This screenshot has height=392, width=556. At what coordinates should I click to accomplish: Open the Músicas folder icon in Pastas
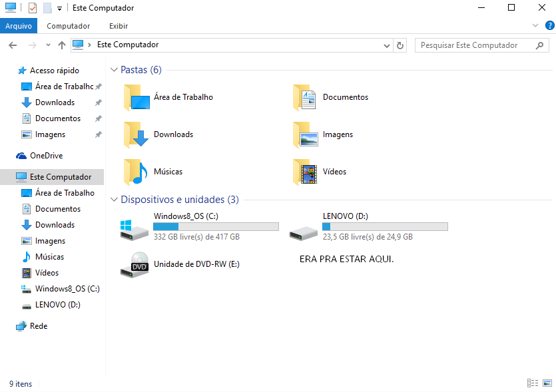137,172
